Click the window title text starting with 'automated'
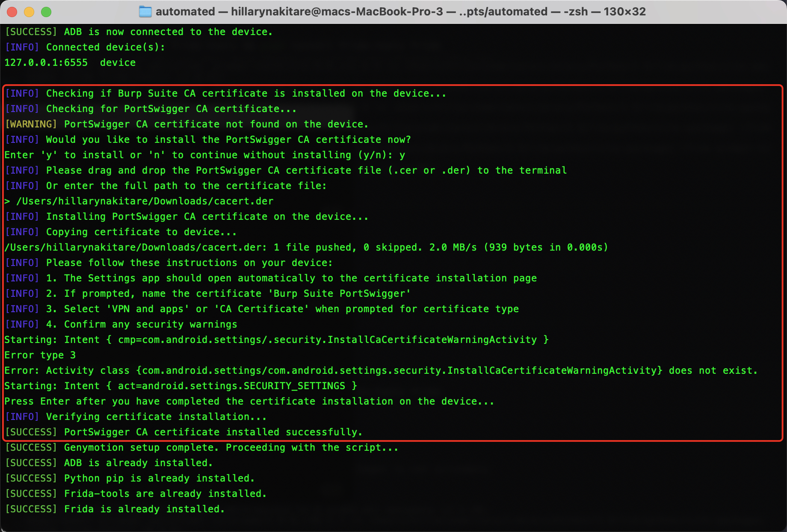Image resolution: width=787 pixels, height=532 pixels. pyautogui.click(x=400, y=12)
